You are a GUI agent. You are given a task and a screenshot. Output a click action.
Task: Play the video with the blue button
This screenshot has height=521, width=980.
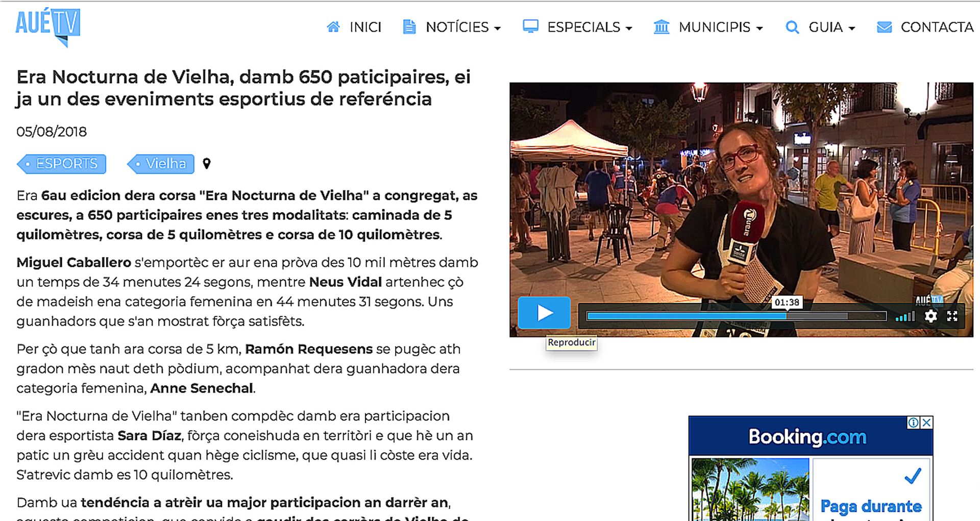pos(544,313)
